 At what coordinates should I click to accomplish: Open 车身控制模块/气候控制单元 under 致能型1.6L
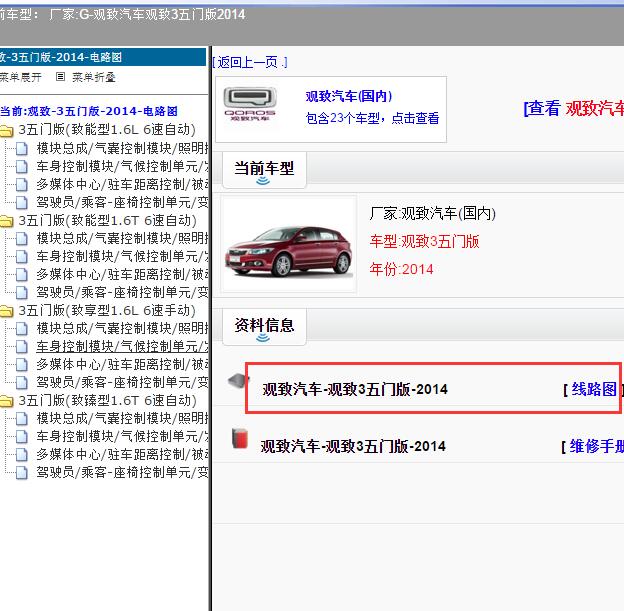[122, 166]
